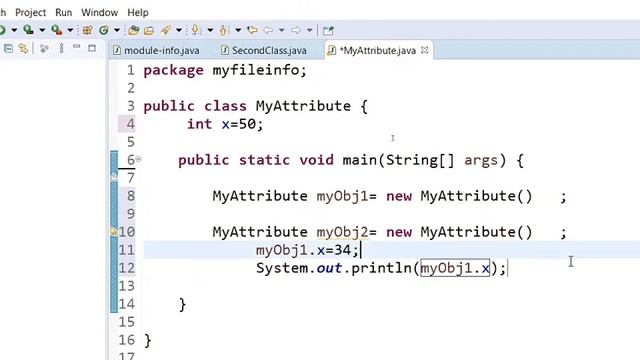Click the Java file icon on SecondClass.java tab
Image resolution: width=640 pixels, height=360 pixels.
[x=224, y=50]
